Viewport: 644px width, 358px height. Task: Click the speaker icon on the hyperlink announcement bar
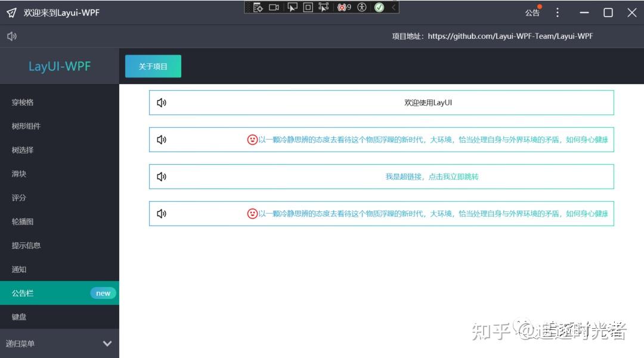(161, 176)
